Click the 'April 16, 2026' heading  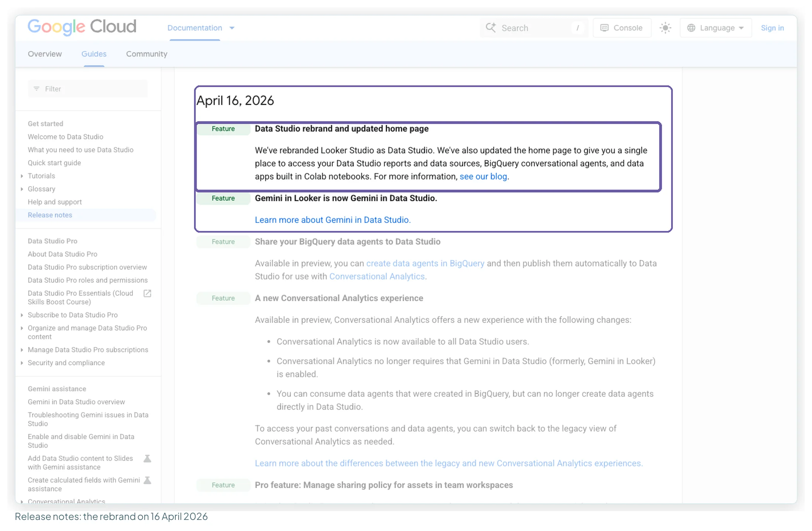pyautogui.click(x=235, y=101)
